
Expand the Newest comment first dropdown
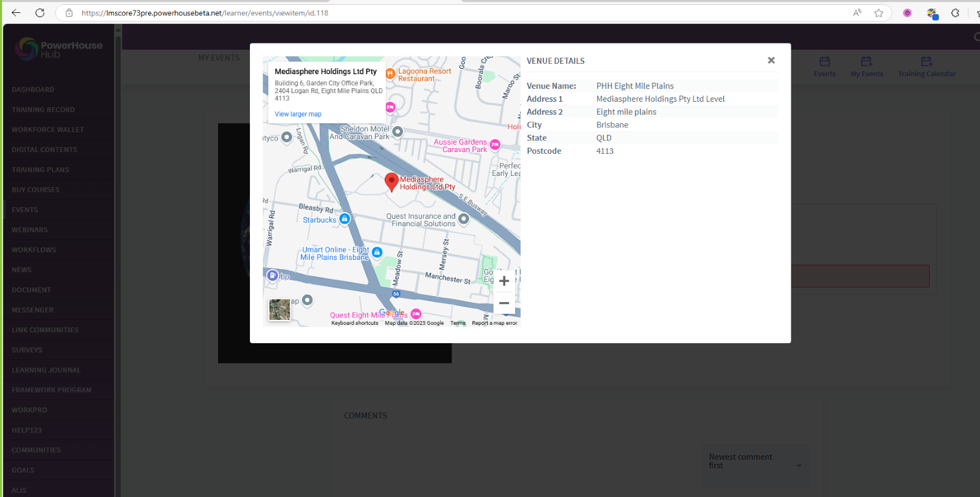[x=755, y=465]
